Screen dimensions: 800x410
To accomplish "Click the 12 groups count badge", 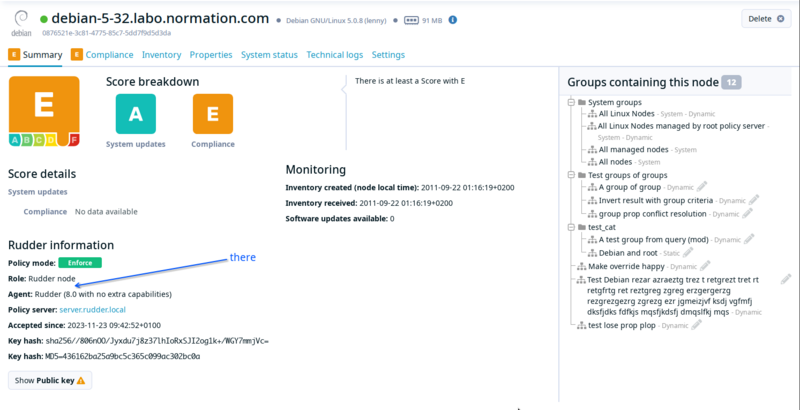I will click(x=731, y=82).
